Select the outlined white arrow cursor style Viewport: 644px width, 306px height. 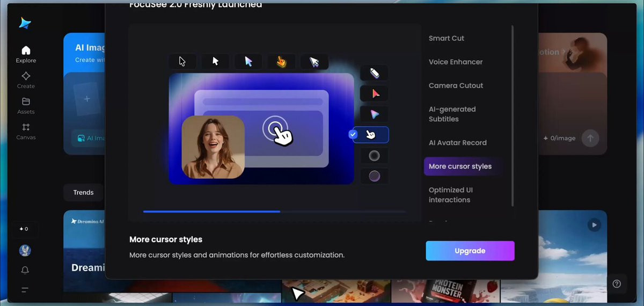(182, 61)
